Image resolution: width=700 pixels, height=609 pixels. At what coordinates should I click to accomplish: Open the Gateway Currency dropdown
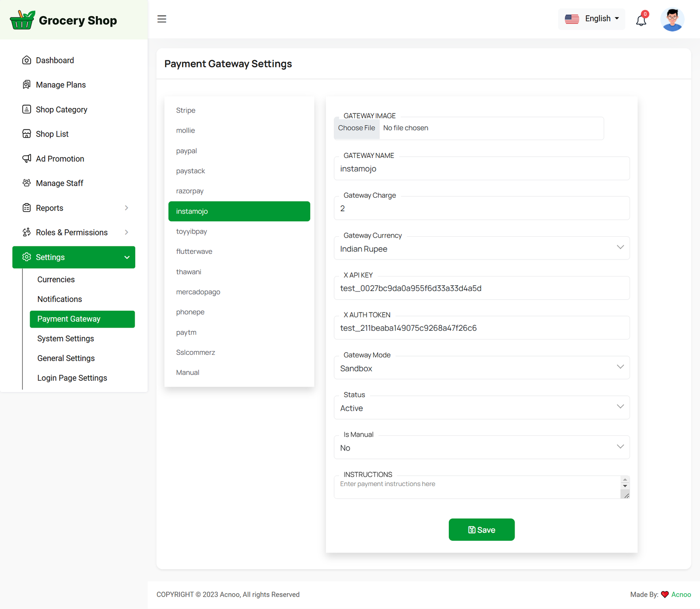coord(481,248)
